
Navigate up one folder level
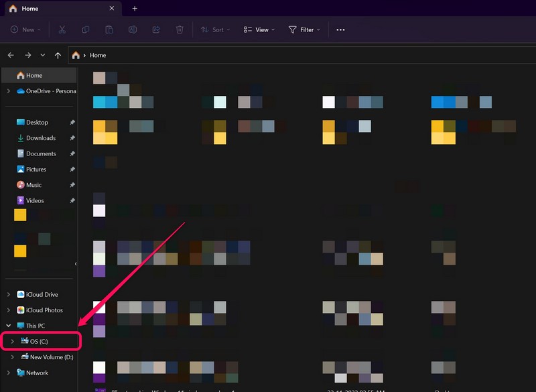pyautogui.click(x=58, y=56)
